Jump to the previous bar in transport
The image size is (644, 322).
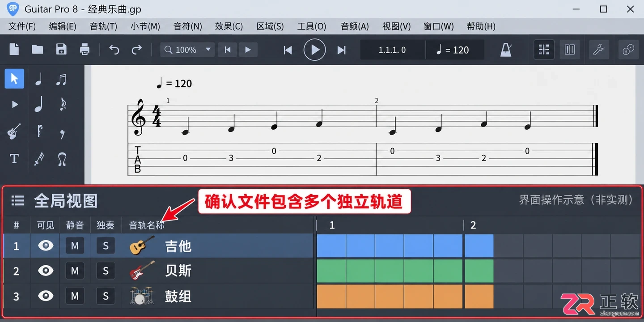pos(288,50)
